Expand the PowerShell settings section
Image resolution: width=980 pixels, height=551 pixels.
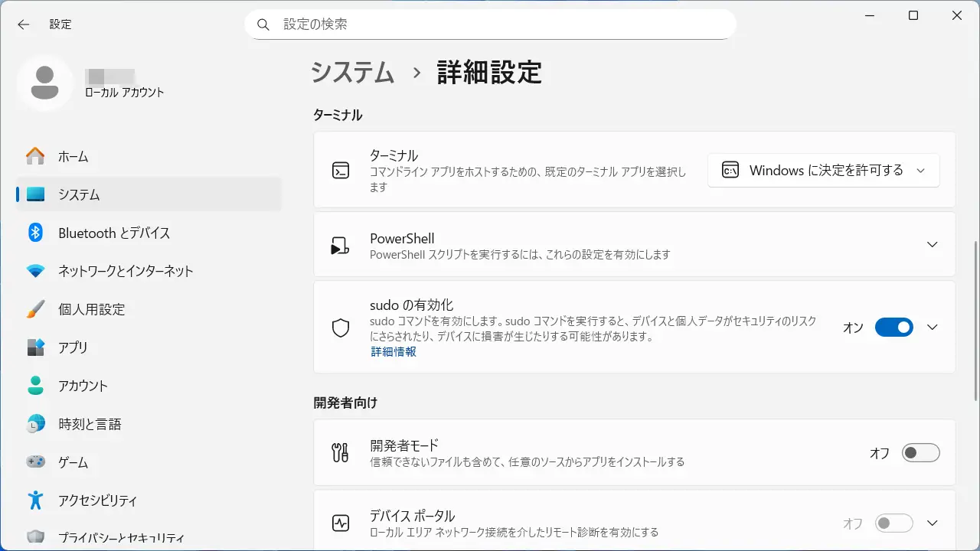(x=932, y=244)
